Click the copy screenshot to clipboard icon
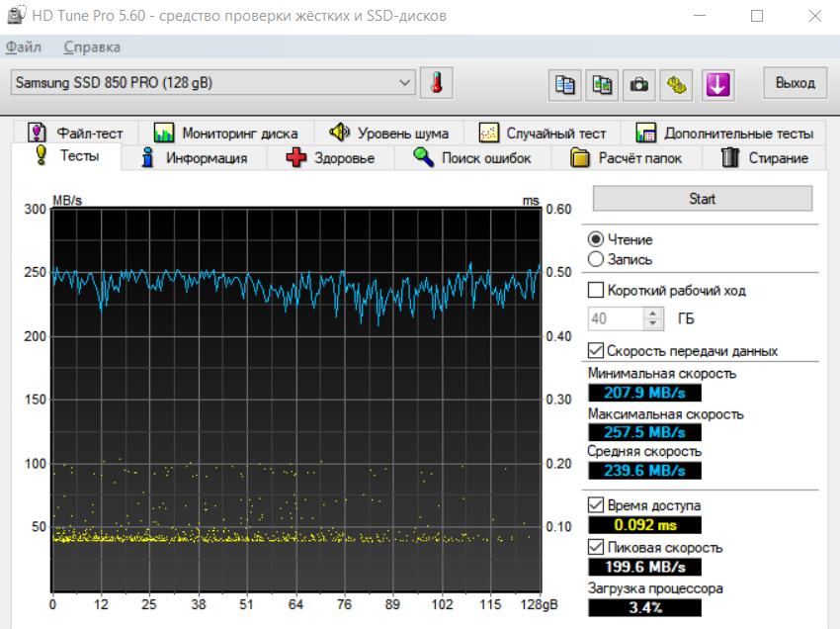 click(602, 85)
